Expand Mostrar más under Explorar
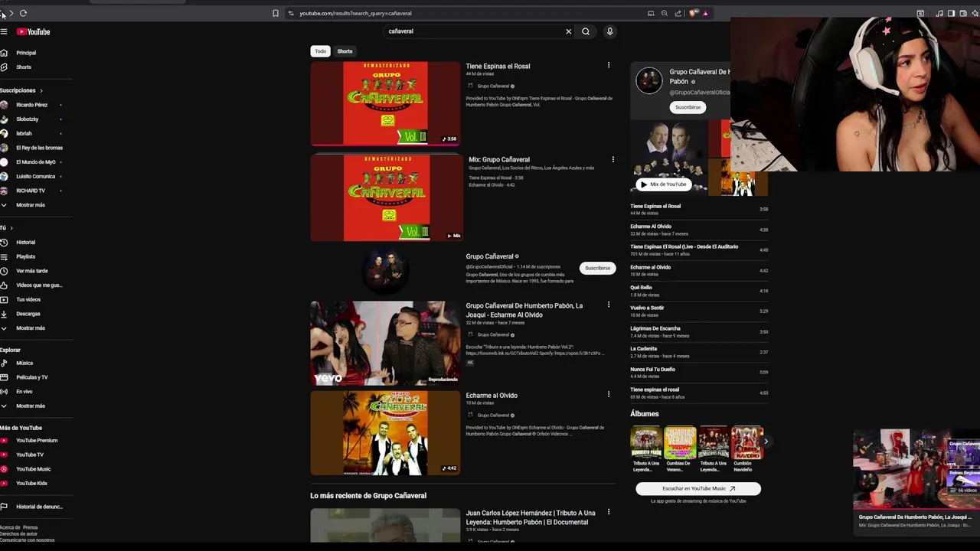 click(x=31, y=406)
